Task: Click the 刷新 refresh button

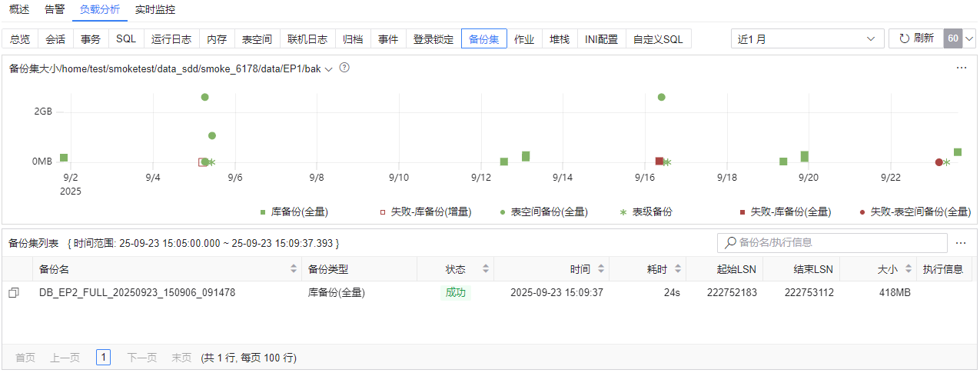Action: (x=916, y=38)
